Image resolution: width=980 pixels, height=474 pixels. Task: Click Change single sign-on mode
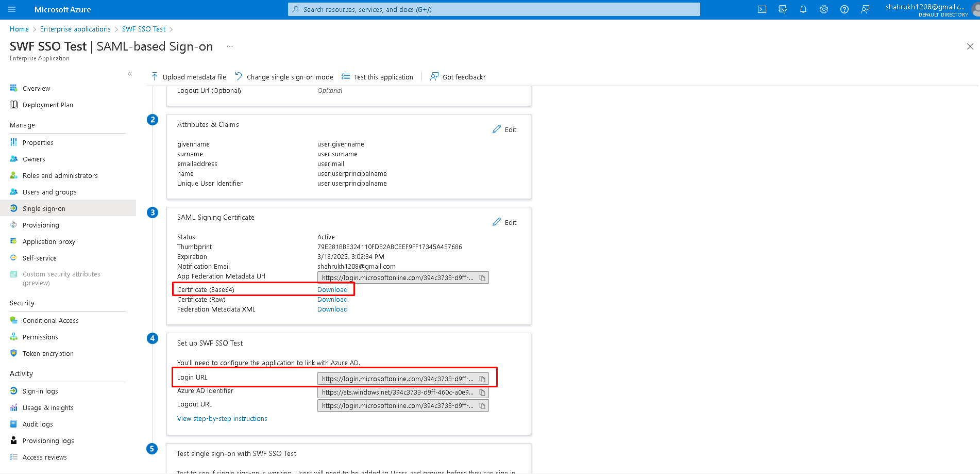pos(284,77)
